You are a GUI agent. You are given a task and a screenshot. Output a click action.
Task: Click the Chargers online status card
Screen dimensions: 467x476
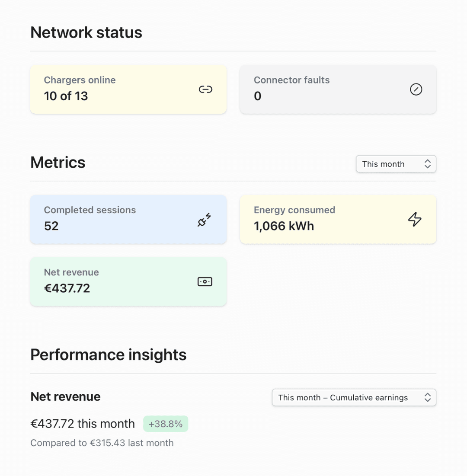coord(128,89)
